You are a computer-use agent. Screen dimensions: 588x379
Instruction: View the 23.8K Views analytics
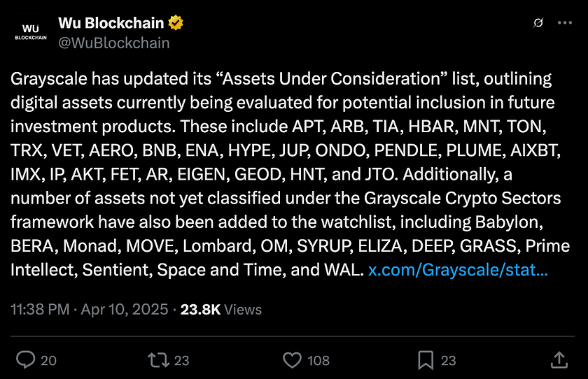221,309
